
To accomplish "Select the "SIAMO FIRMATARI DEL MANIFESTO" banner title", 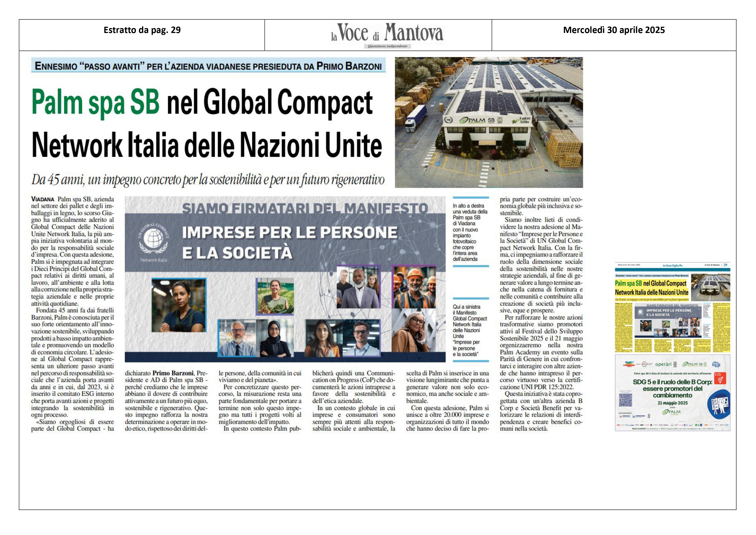I will coord(305,208).
